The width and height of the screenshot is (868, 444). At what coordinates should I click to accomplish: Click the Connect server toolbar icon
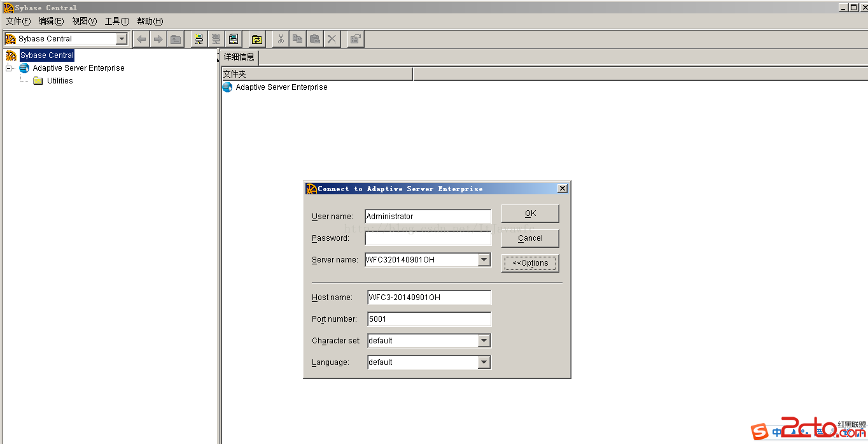(199, 39)
